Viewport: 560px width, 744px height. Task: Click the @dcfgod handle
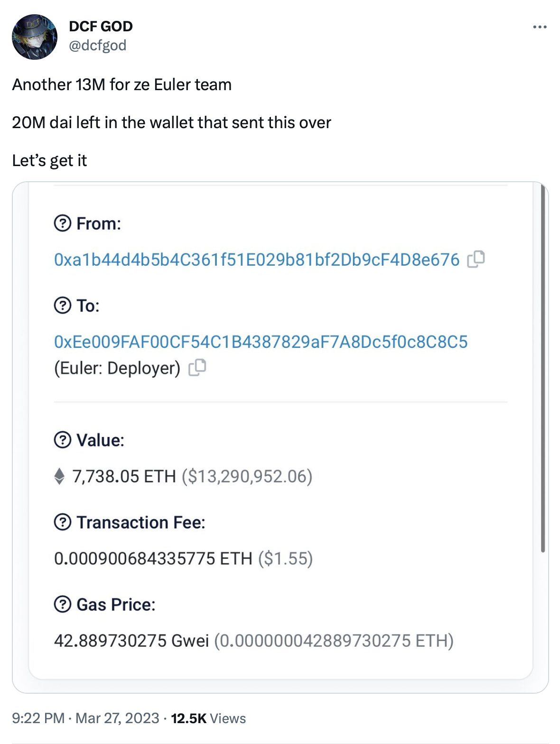tap(98, 46)
